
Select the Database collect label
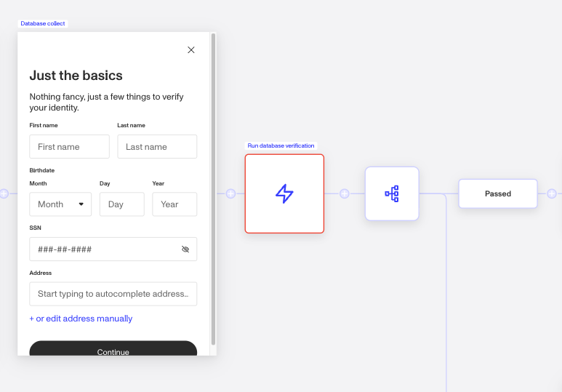click(43, 23)
